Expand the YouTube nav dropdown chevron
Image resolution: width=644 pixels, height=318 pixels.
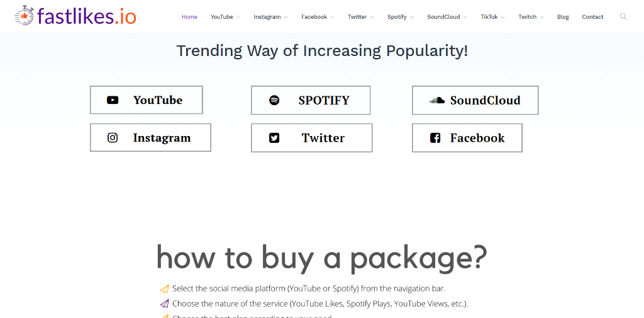238,17
